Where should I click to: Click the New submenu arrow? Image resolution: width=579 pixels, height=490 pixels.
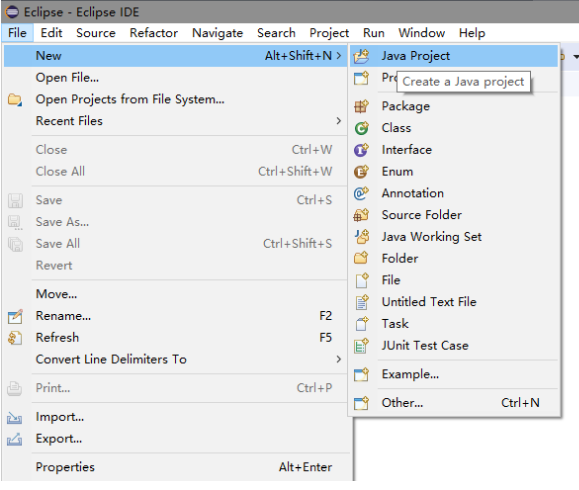click(x=339, y=56)
